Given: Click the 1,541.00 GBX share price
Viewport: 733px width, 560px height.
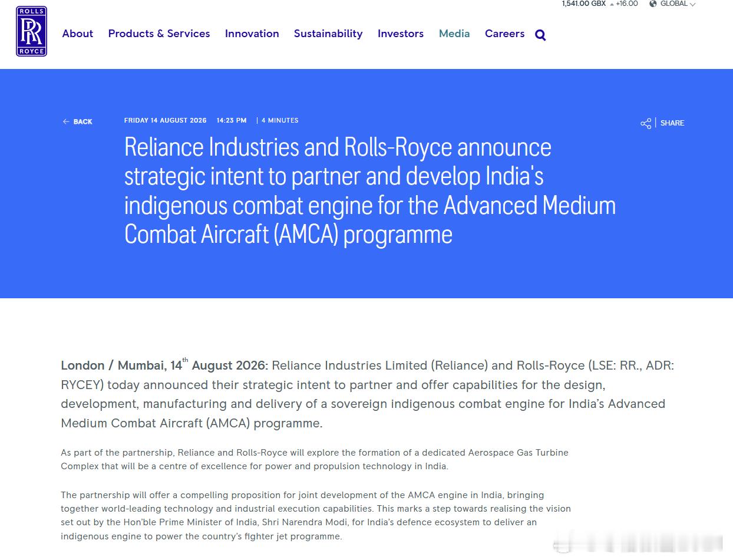Looking at the screenshot, I should (x=584, y=4).
